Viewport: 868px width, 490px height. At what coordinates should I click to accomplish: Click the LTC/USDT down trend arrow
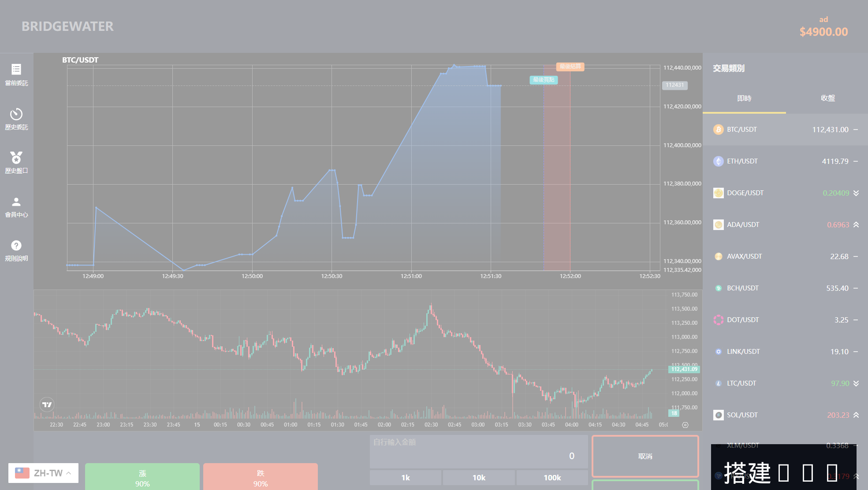point(856,383)
